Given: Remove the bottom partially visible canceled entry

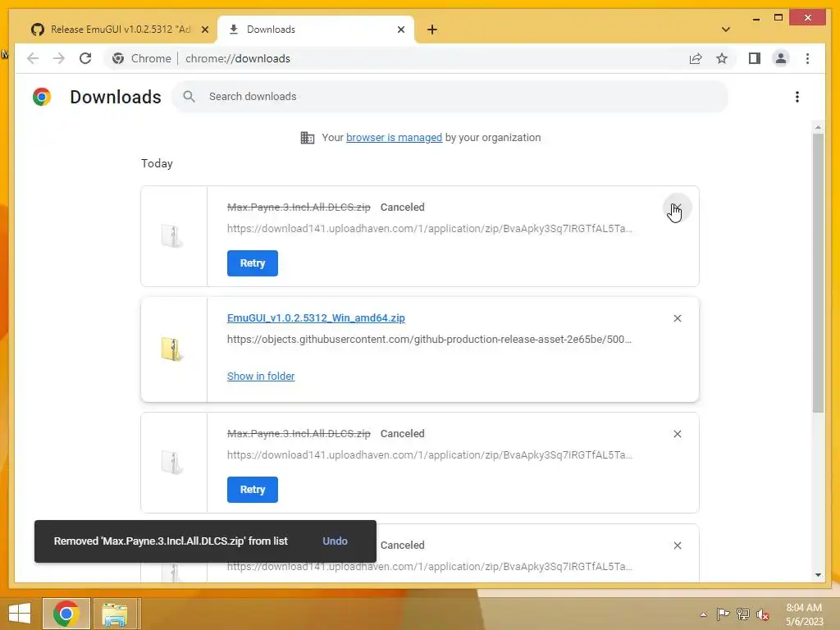Looking at the screenshot, I should (x=677, y=546).
